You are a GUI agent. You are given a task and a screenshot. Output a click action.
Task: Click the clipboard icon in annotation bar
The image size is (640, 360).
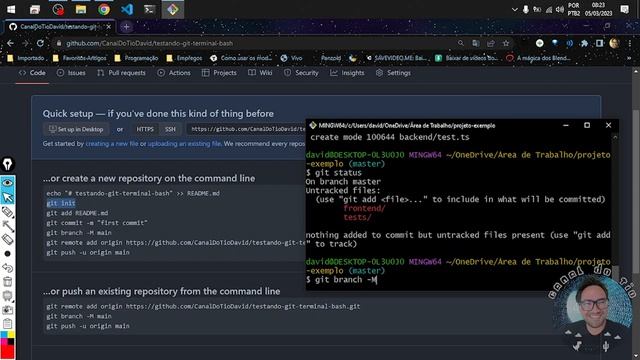click(7, 324)
